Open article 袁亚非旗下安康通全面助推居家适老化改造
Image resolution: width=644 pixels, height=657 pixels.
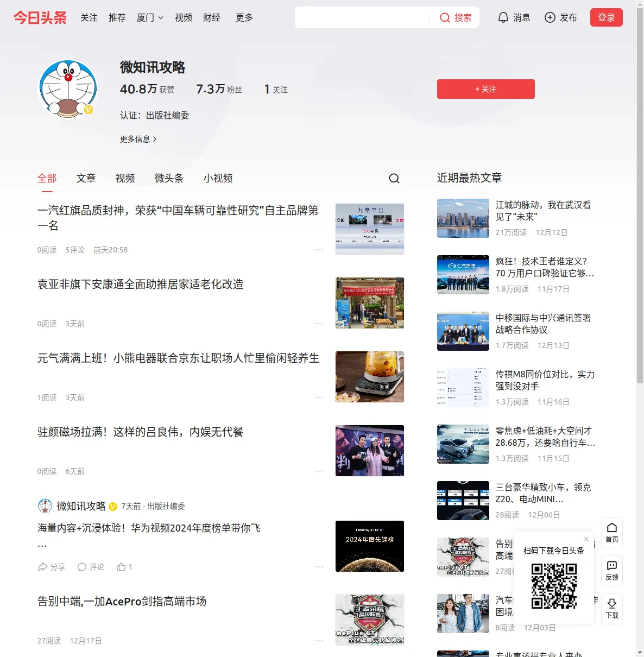tap(141, 285)
